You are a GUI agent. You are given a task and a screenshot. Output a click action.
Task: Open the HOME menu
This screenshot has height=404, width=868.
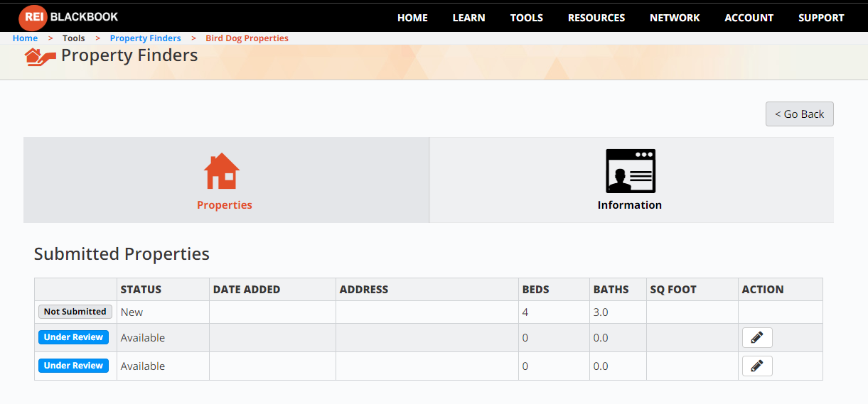[412, 18]
